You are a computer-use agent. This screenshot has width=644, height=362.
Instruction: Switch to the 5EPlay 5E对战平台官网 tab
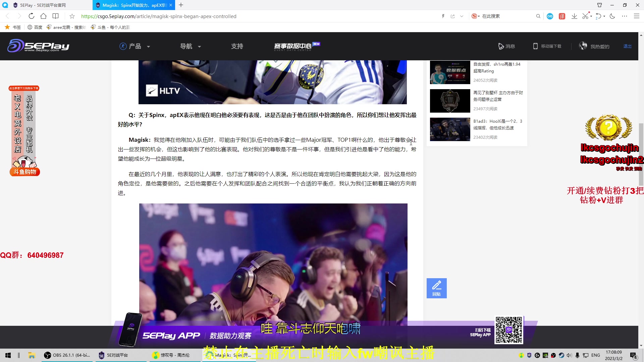point(43,5)
